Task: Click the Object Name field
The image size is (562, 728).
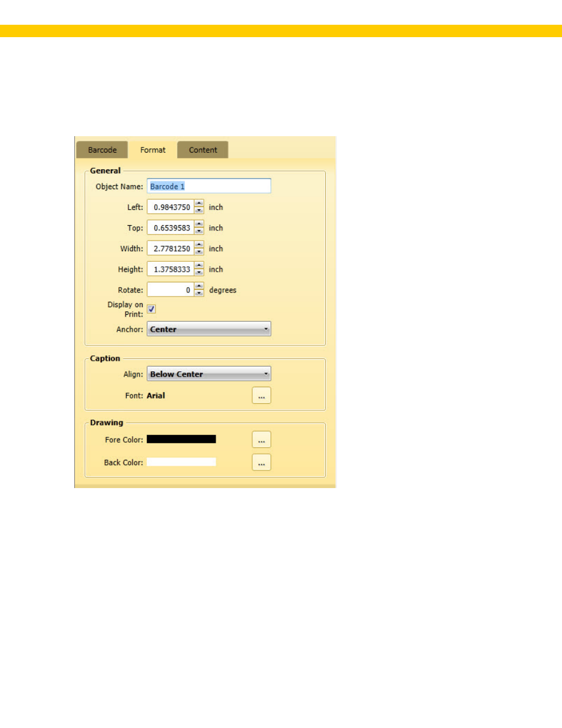Action: [209, 186]
